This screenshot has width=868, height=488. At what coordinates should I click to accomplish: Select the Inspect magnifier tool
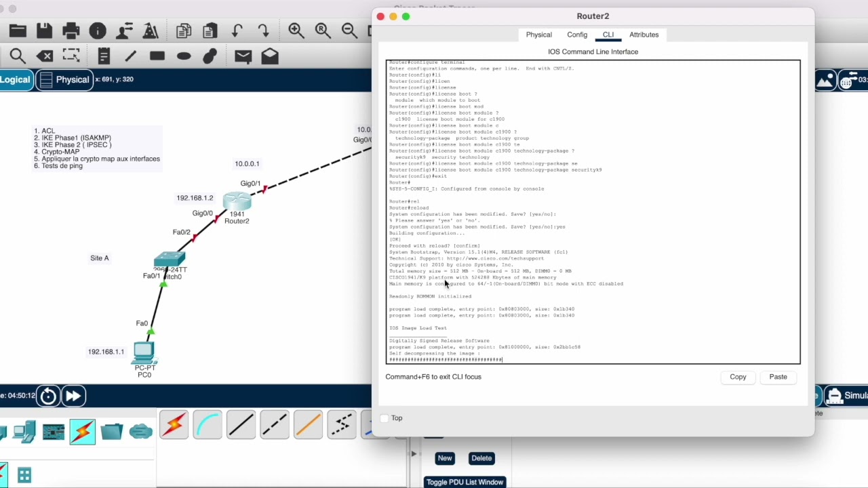(18, 56)
